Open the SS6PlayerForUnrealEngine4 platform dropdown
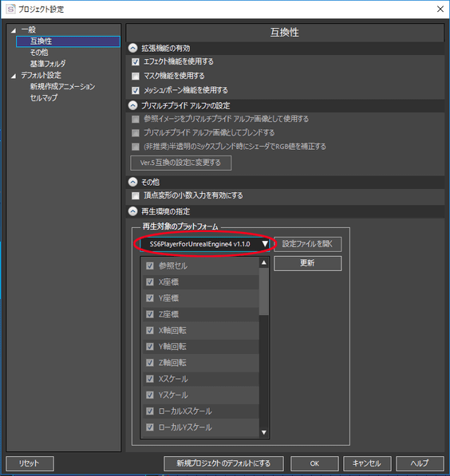The height and width of the screenshot is (476, 450). [x=205, y=244]
